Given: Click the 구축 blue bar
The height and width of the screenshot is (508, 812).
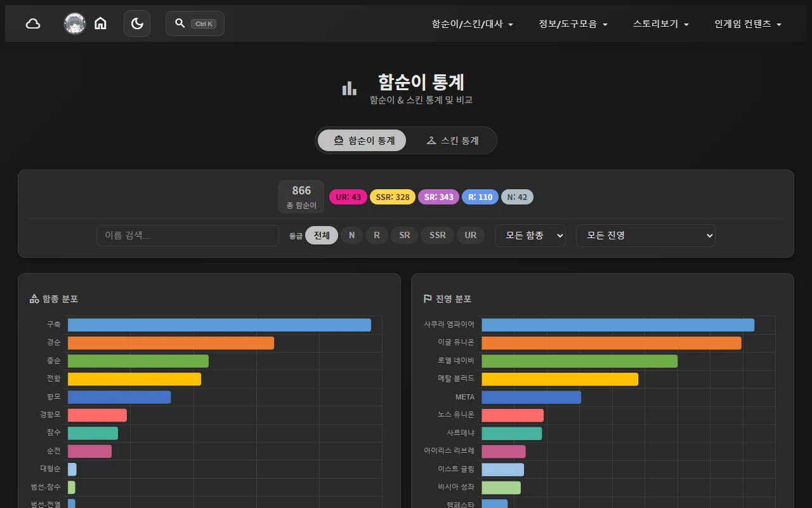Looking at the screenshot, I should [219, 325].
